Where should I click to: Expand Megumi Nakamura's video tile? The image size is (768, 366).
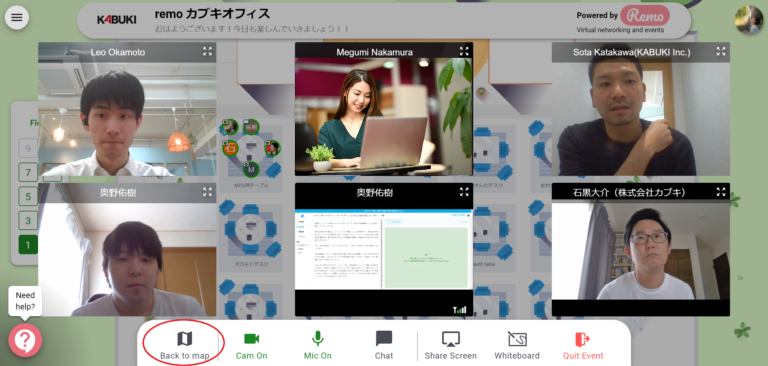point(464,51)
